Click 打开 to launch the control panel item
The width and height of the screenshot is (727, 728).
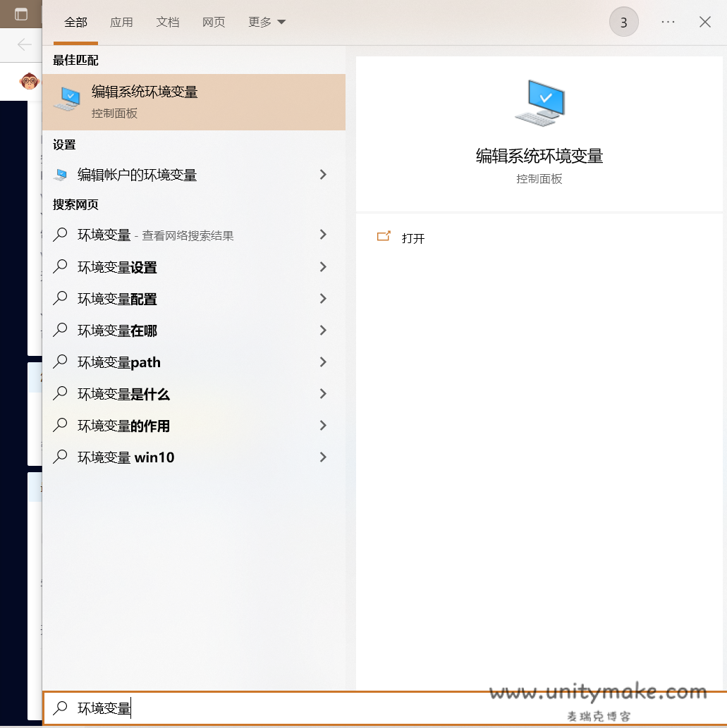click(413, 238)
